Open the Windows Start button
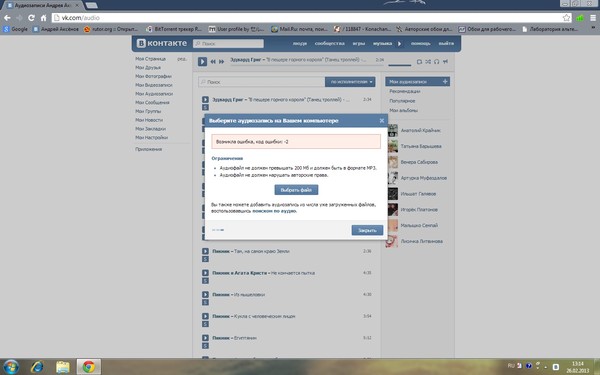Viewport: 600px width, 375px height. (11, 367)
